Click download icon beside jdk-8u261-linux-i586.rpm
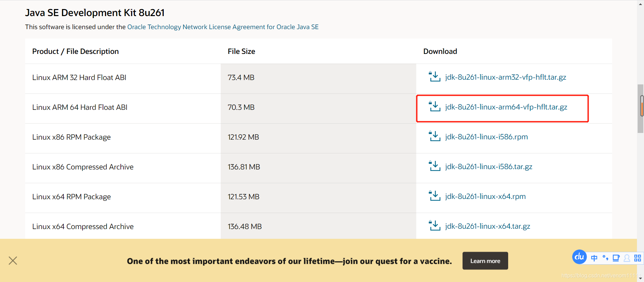The width and height of the screenshot is (644, 282). tap(435, 136)
